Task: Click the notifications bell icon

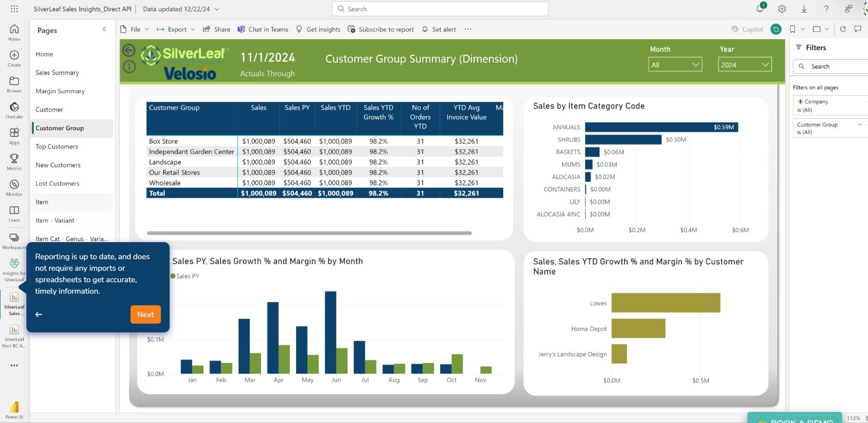Action: pos(760,9)
